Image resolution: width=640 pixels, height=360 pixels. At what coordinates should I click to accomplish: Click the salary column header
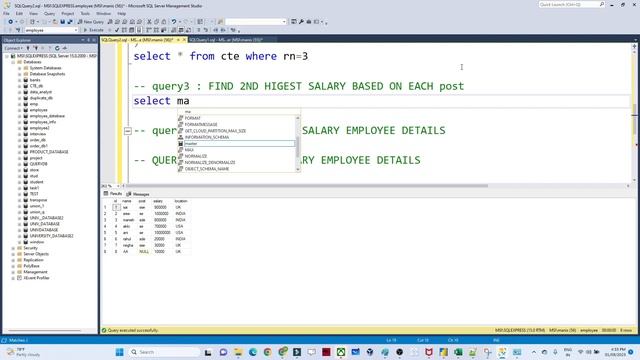pyautogui.click(x=159, y=201)
